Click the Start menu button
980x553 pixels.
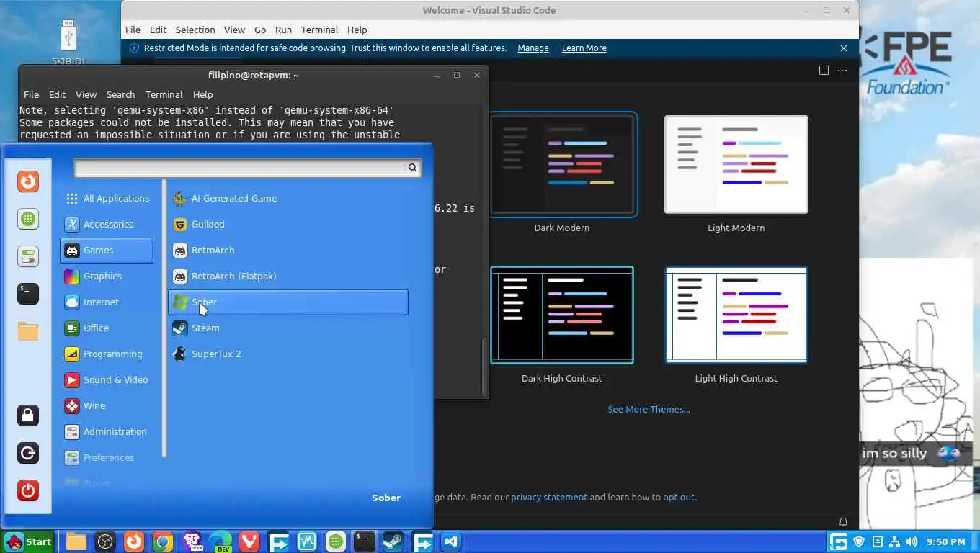pyautogui.click(x=28, y=542)
